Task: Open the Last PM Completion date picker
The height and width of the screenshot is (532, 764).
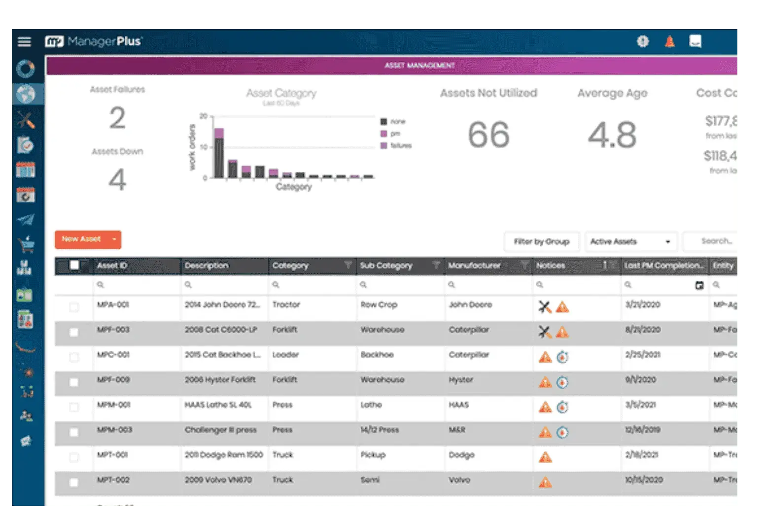Action: (x=698, y=285)
